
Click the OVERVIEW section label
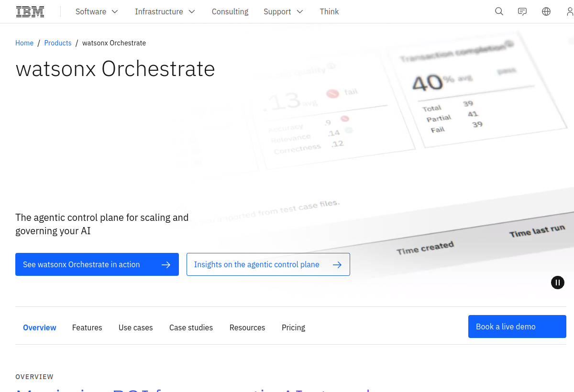click(34, 377)
